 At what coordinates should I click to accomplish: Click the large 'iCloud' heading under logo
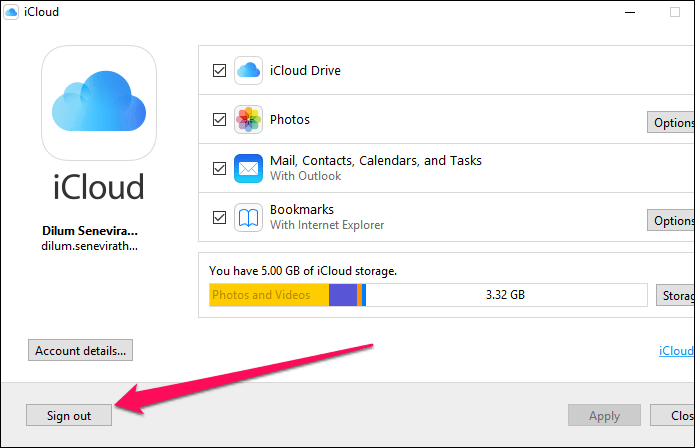point(98,187)
